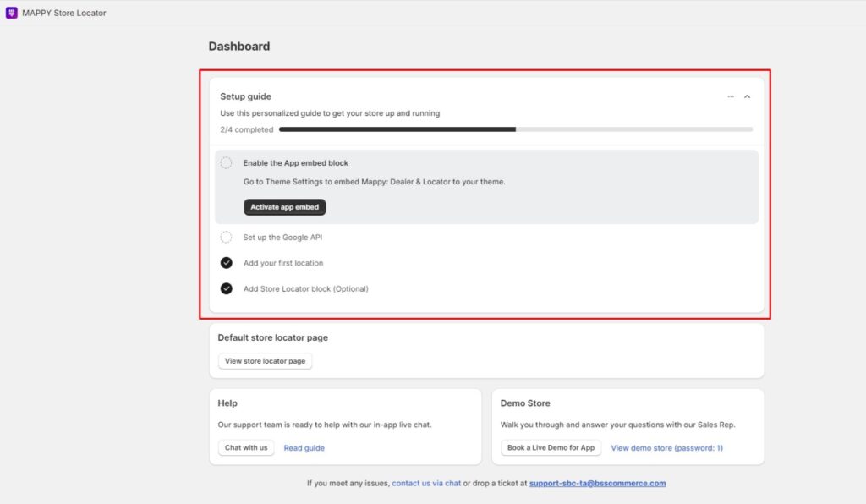Click contact us via chat link

[426, 483]
